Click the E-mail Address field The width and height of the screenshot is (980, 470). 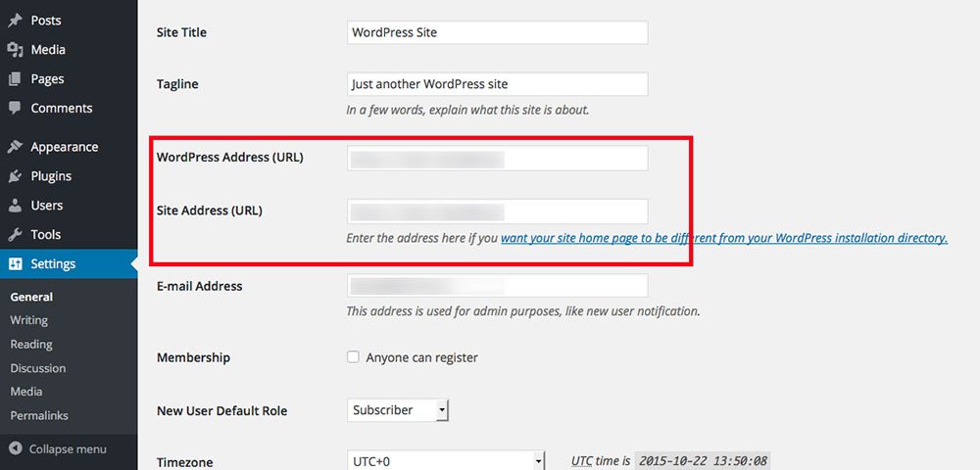click(498, 286)
